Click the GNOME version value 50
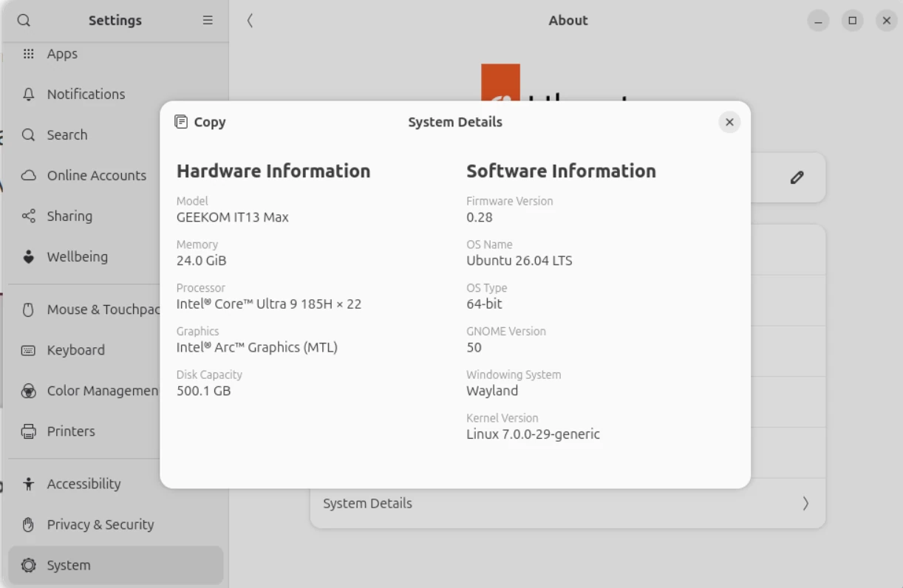903x588 pixels. (x=474, y=347)
